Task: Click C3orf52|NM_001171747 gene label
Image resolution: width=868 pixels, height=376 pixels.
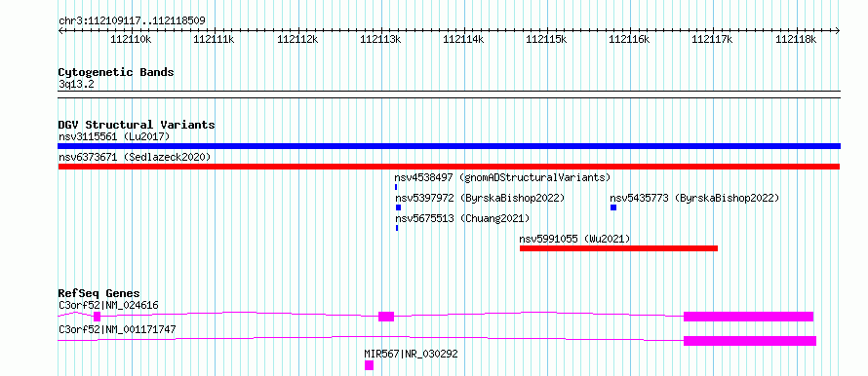Action: click(x=117, y=329)
